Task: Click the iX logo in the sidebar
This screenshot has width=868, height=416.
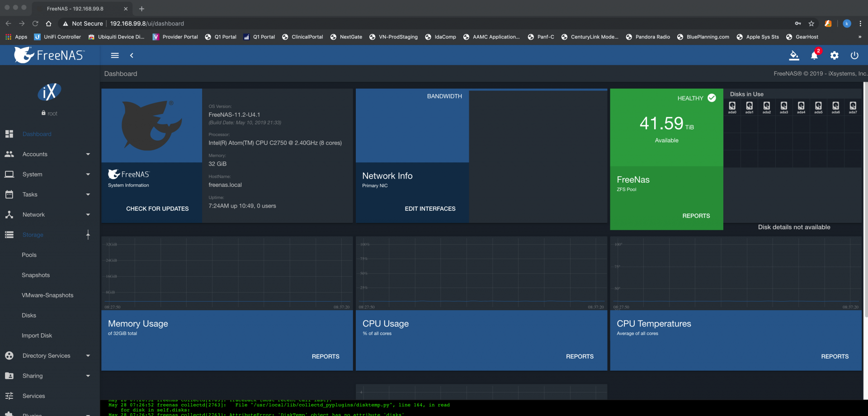Action: click(49, 92)
